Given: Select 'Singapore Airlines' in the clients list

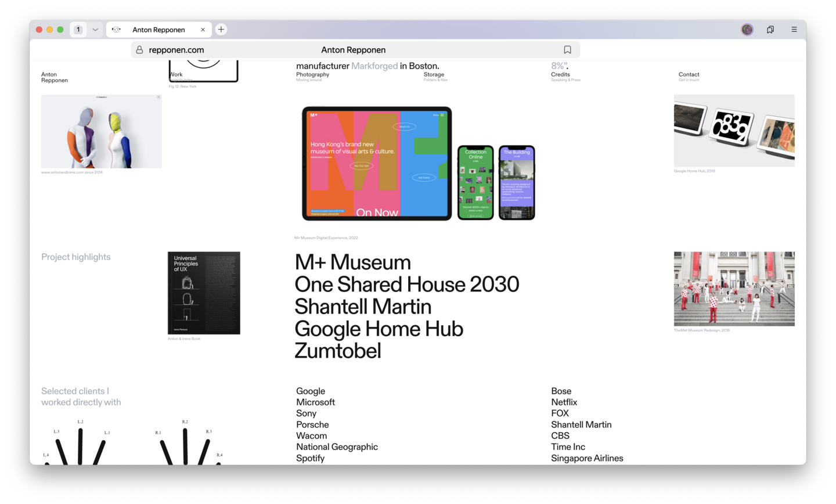Looking at the screenshot, I should tap(587, 458).
